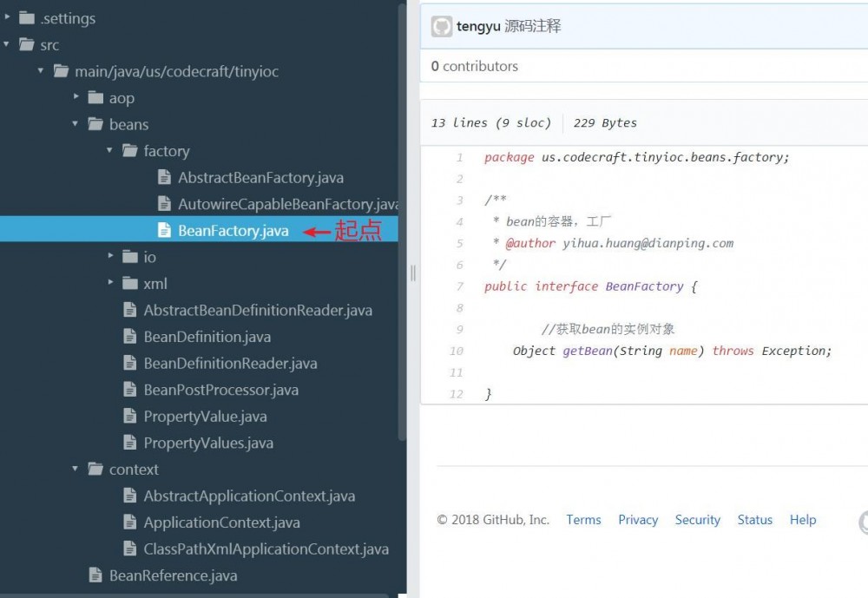Screen dimensions: 868x598
Task: Click the BeanDefinition.java file icon
Action: tap(130, 336)
